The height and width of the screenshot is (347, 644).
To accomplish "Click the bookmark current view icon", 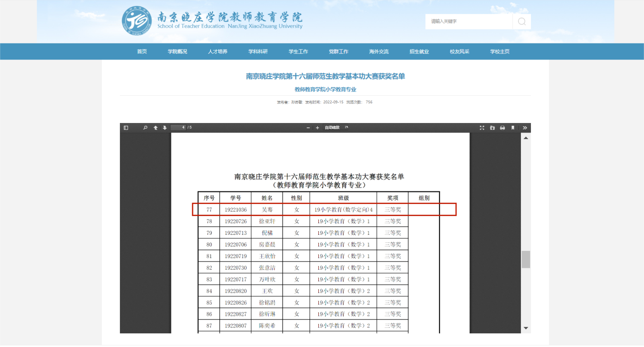I will (x=513, y=128).
